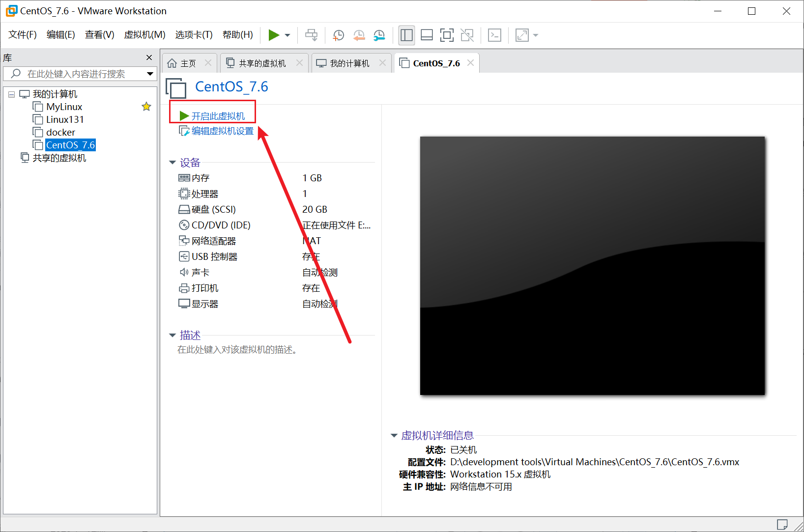The height and width of the screenshot is (532, 804).
Task: Collapse the 我的计算机 tree node
Action: pyautogui.click(x=11, y=94)
